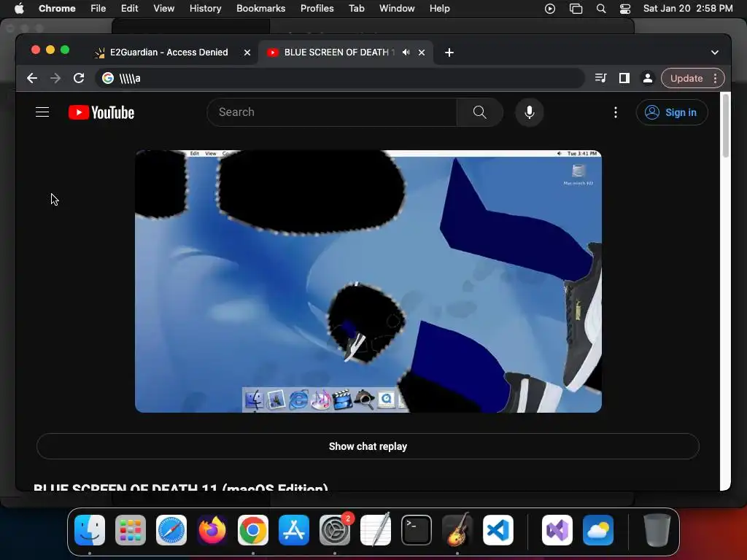Open Control Center in the menu bar
Viewport: 747px width, 560px height.
tap(625, 9)
